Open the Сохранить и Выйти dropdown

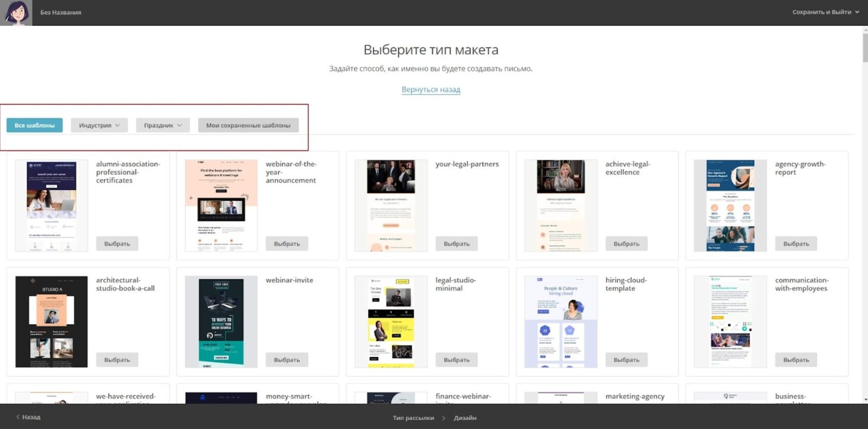tap(826, 12)
